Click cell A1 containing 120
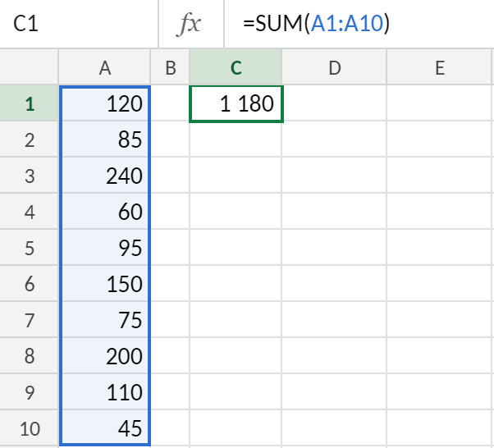 (x=104, y=103)
